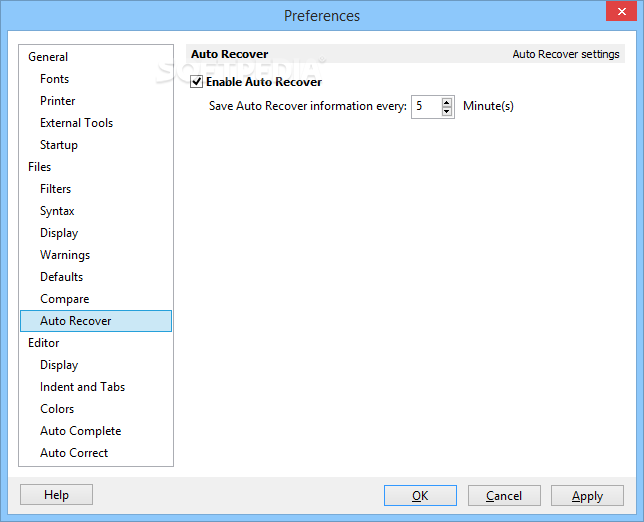Screen dimensions: 644x522
Task: Open Syntax settings page
Action: [57, 211]
